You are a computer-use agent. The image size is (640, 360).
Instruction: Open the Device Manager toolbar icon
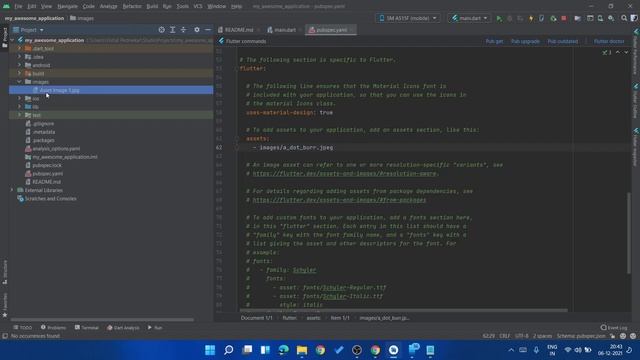click(600, 18)
